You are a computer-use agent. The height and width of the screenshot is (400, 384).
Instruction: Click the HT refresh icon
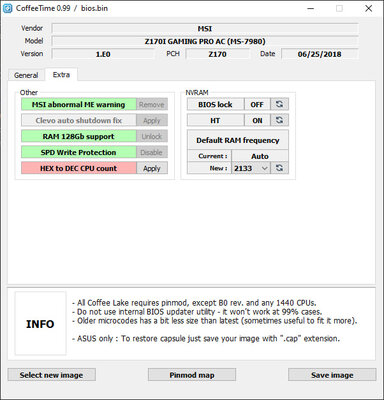[279, 120]
